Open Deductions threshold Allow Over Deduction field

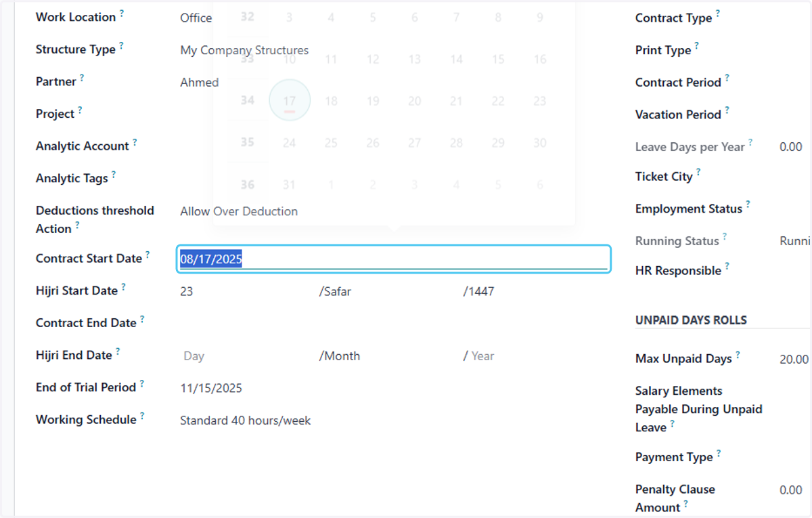point(239,211)
